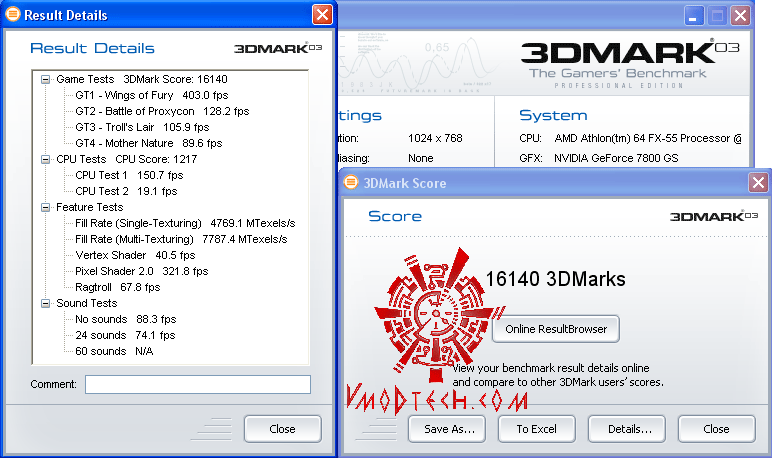Viewport: 772px width, 458px height.
Task: Click Close in the 3DMark Score window
Action: (x=716, y=429)
